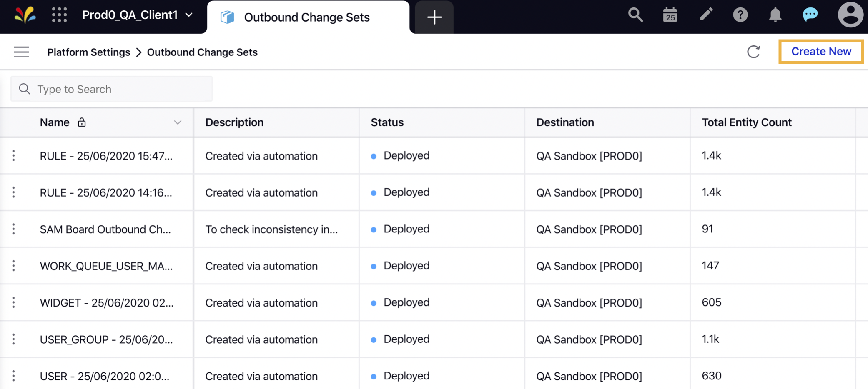Viewport: 868px width, 389px height.
Task: Click the lock icon on Name column
Action: point(82,122)
